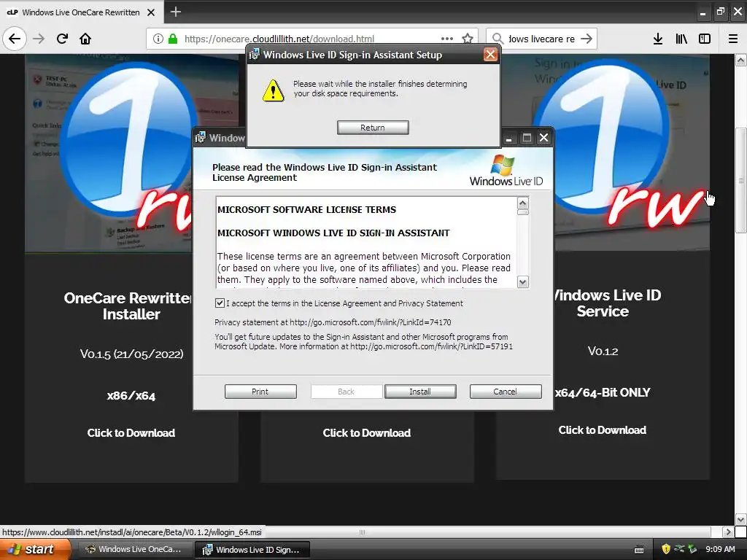Uncheck I accept the terms checkbox

pyautogui.click(x=220, y=303)
